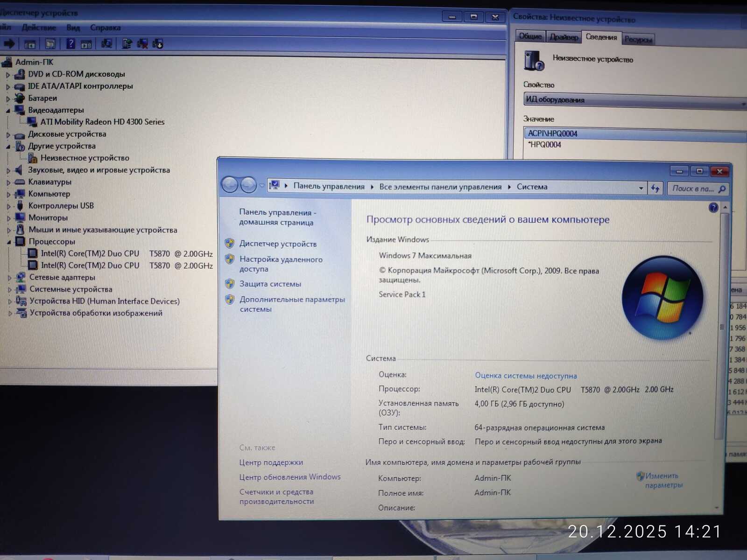The image size is (747, 560).
Task: Open the Справка menu in Device Manager
Action: point(106,28)
